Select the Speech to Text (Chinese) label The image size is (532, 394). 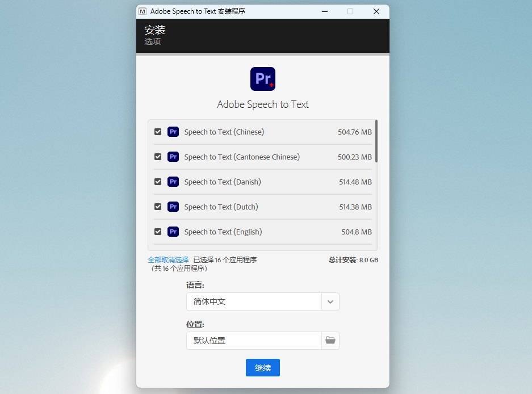click(224, 132)
